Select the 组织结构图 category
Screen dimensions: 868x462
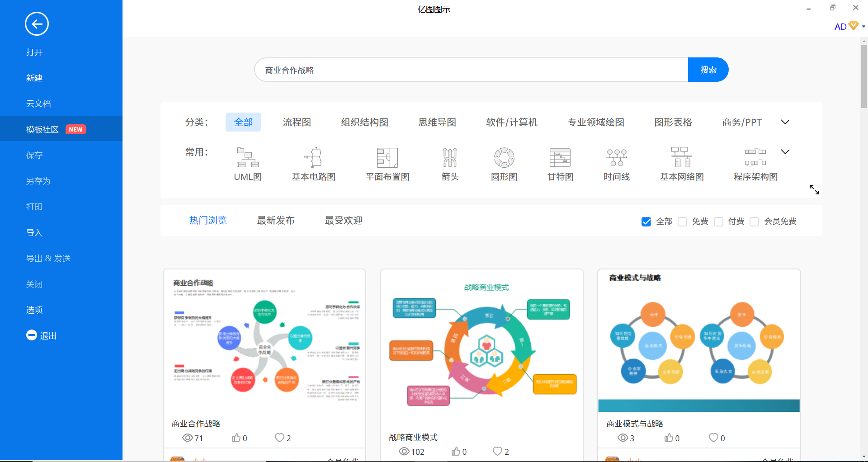tap(365, 122)
